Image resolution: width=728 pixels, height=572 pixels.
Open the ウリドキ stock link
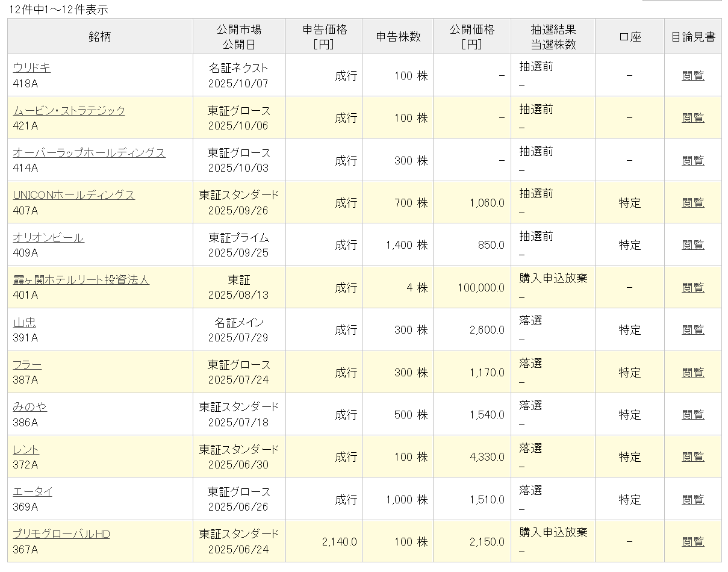pos(32,68)
